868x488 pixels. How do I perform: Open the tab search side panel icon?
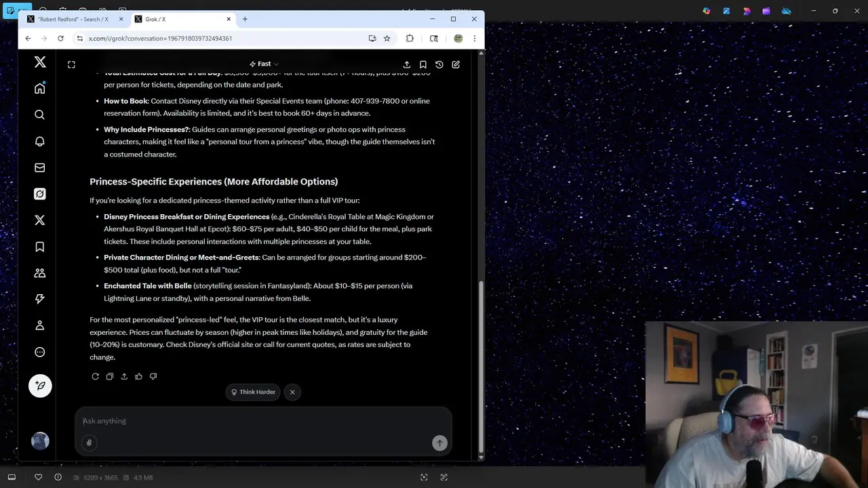tap(434, 39)
